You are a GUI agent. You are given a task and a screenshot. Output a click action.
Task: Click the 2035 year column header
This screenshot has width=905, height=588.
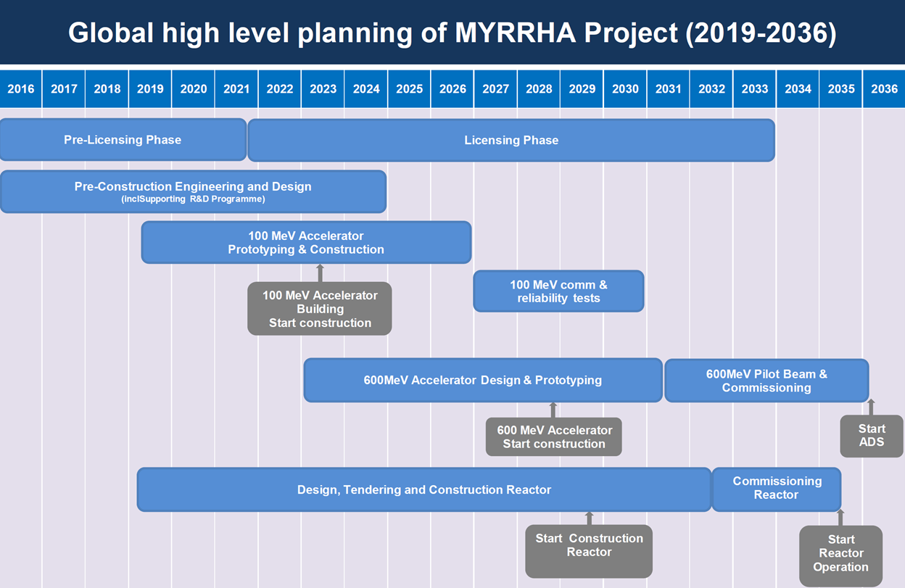pyautogui.click(x=841, y=88)
